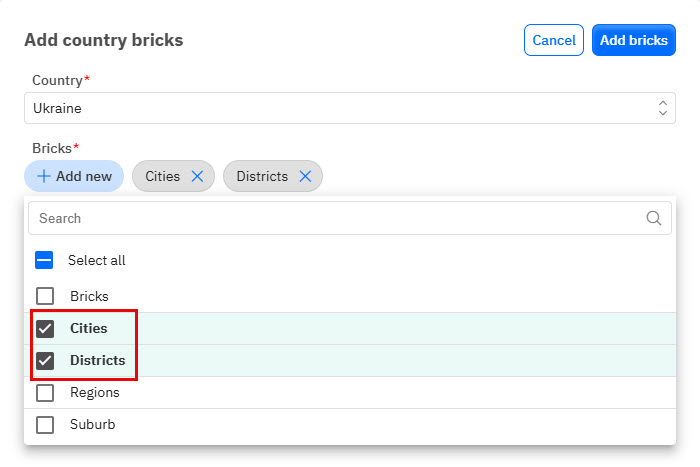Remove the Cities chip with its X icon
This screenshot has width=700, height=467.
pyautogui.click(x=197, y=176)
